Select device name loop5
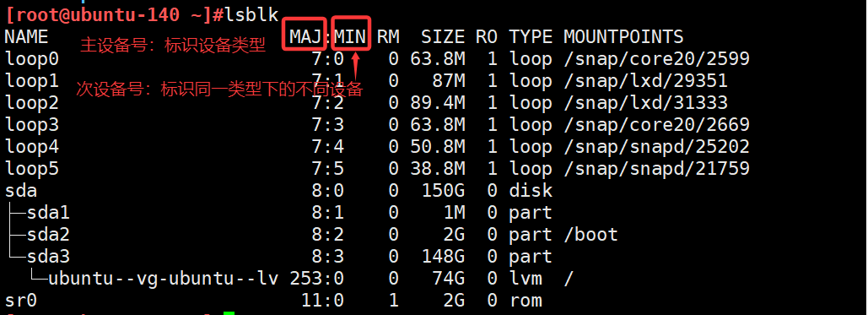The width and height of the screenshot is (868, 315). pyautogui.click(x=31, y=168)
